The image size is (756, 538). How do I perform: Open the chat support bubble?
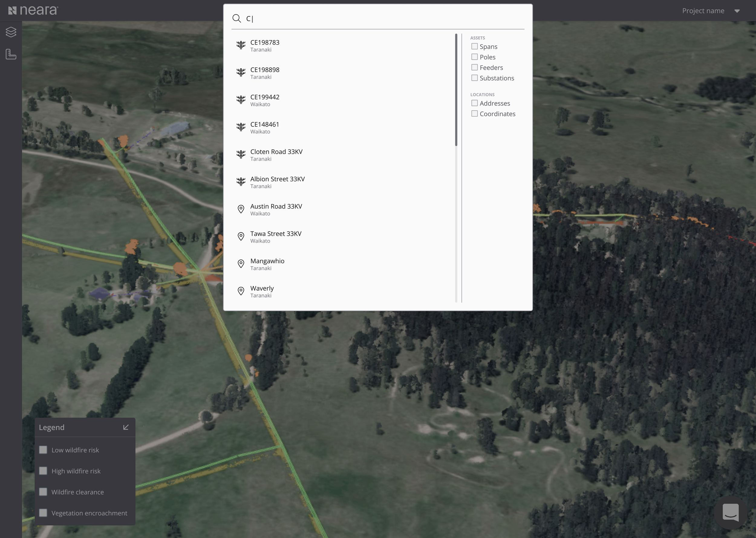point(731,512)
